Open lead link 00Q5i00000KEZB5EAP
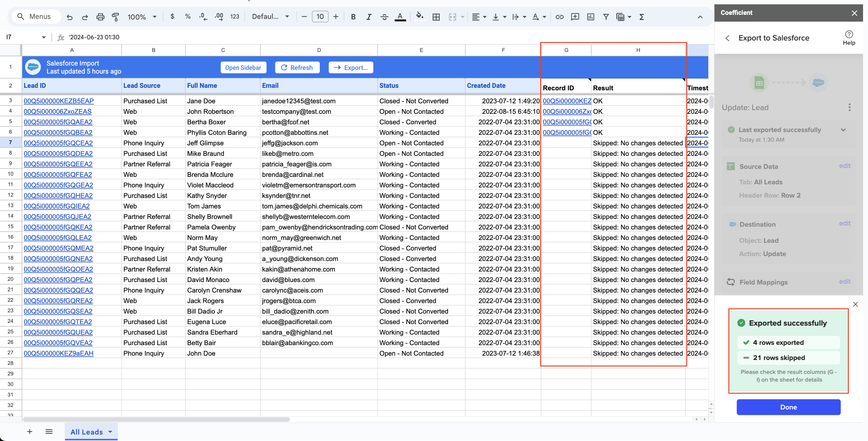This screenshot has width=868, height=441. [x=59, y=101]
